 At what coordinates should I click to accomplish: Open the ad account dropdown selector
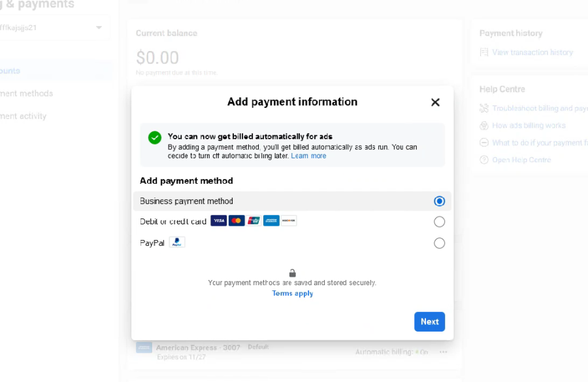[99, 27]
